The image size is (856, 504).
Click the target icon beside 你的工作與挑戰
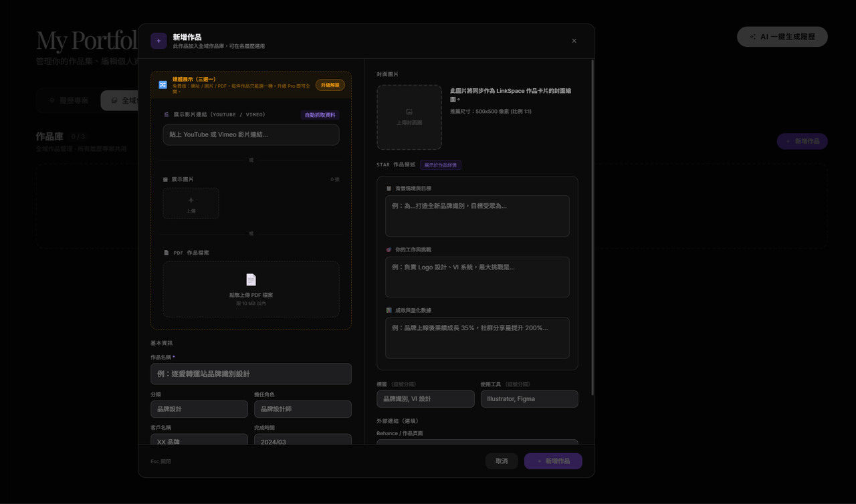[389, 249]
